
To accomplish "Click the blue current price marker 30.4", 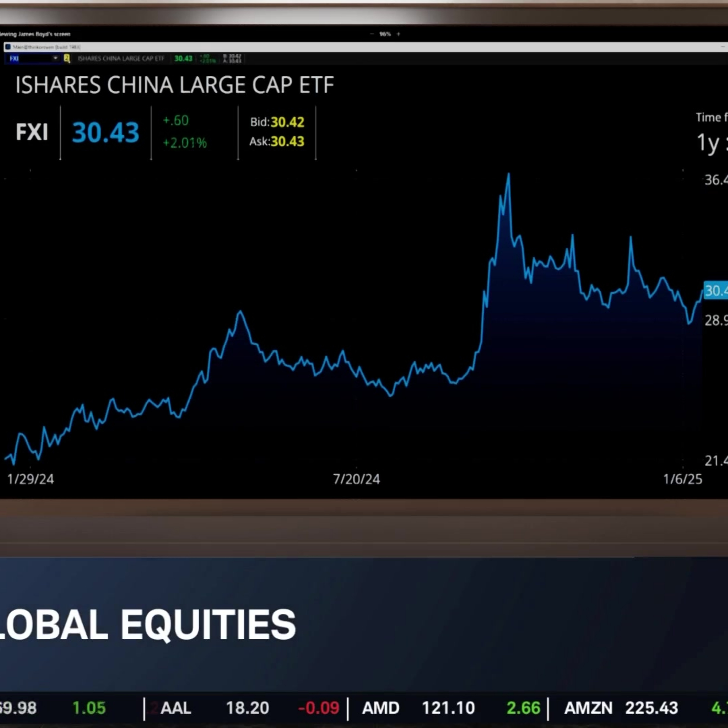I will [716, 290].
